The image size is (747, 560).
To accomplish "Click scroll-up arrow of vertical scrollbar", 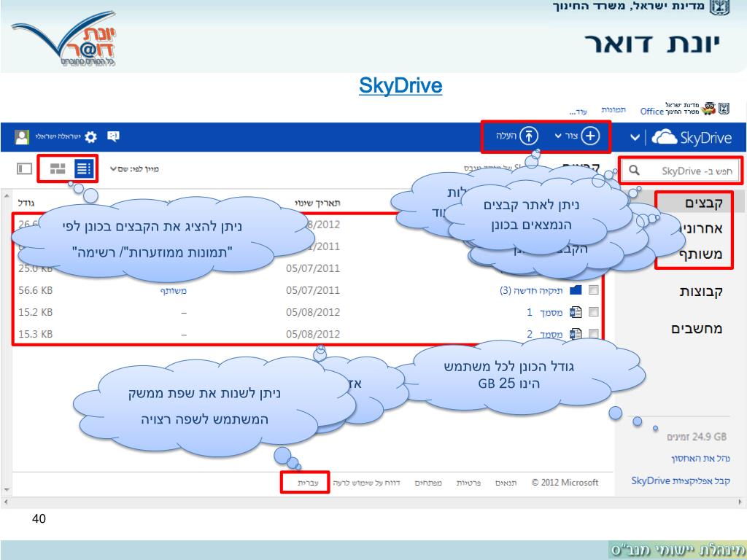I will tap(6, 195).
